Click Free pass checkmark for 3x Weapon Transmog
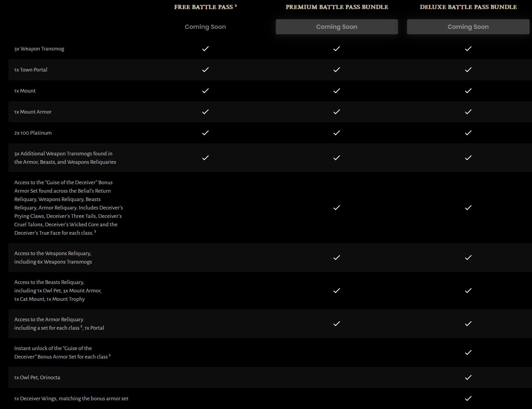 coord(205,48)
